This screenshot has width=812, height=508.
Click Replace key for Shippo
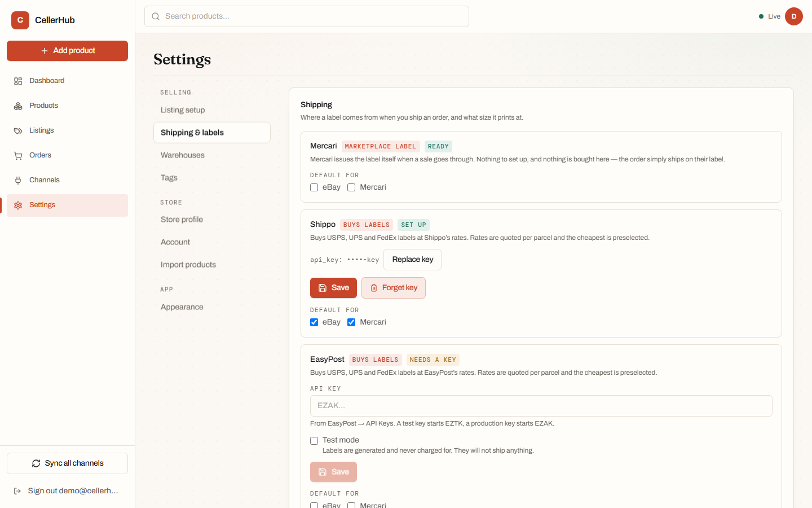(x=413, y=260)
